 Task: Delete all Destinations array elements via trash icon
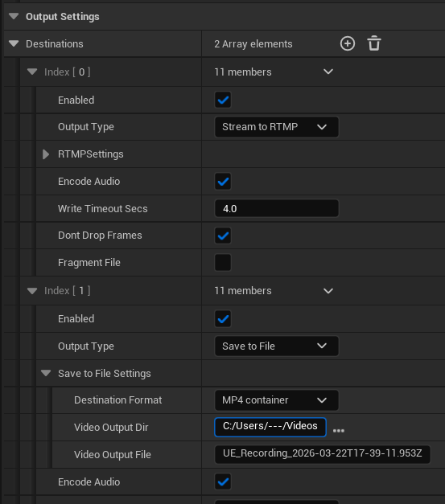[374, 43]
